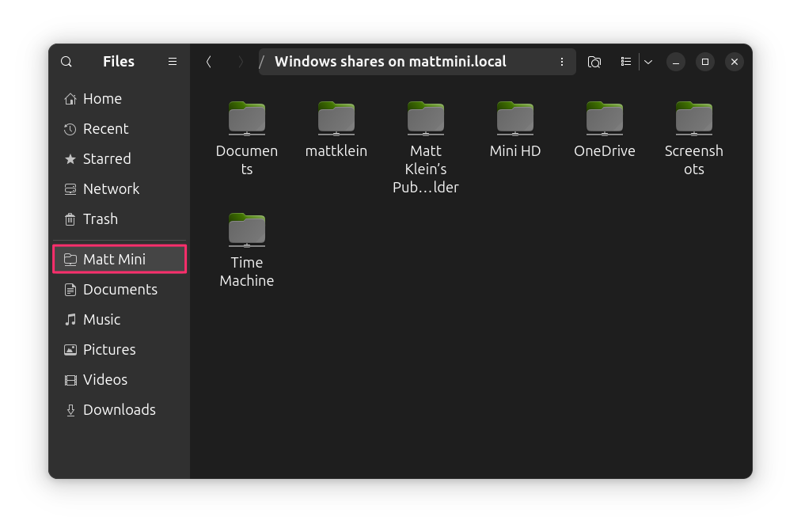Screen dimensions: 801x532
Task: Expand the view options dropdown arrow
Action: click(x=648, y=62)
